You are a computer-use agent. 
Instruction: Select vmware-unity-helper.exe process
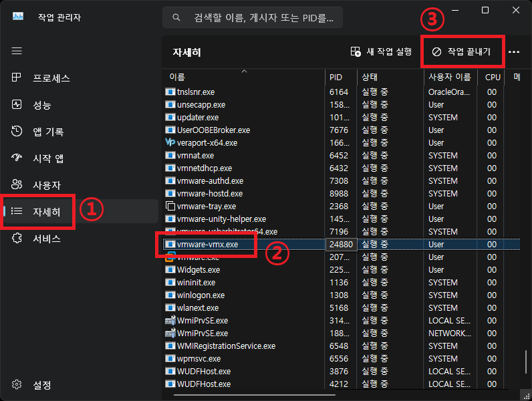[x=342, y=219]
